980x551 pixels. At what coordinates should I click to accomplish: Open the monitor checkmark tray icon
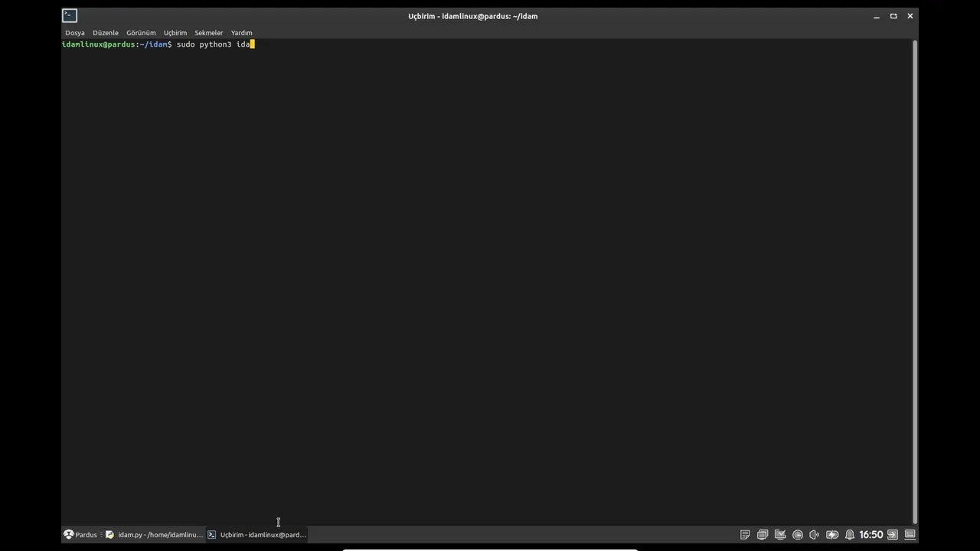pos(780,535)
